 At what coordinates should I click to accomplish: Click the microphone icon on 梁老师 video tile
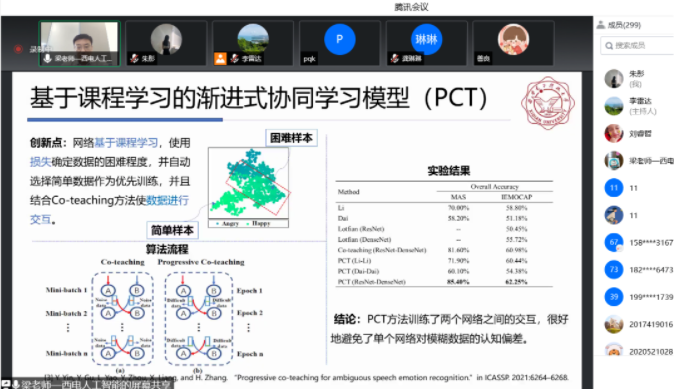click(x=47, y=58)
